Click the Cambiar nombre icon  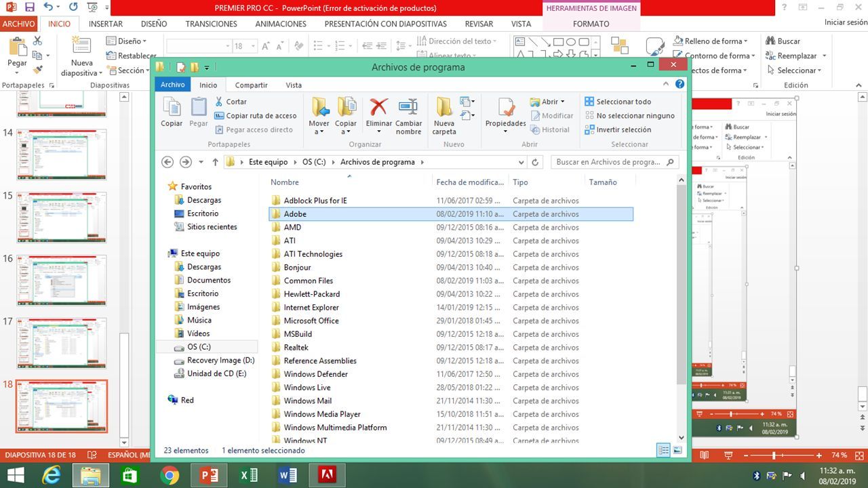[408, 107]
